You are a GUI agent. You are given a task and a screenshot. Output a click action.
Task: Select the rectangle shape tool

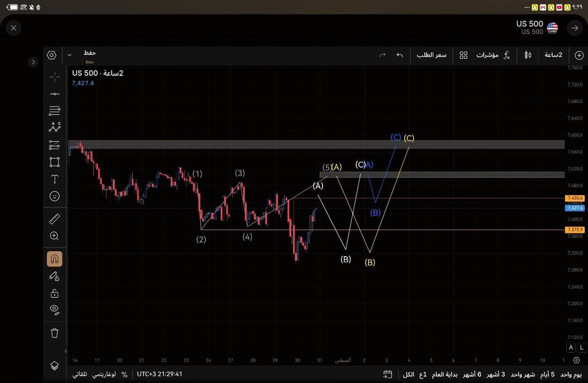pyautogui.click(x=54, y=162)
